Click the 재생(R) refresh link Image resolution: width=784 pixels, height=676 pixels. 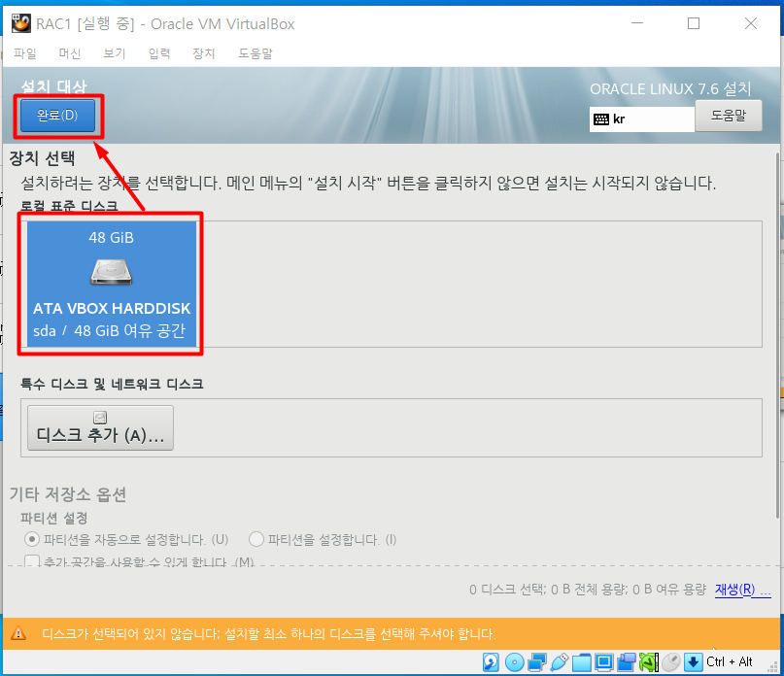742,590
